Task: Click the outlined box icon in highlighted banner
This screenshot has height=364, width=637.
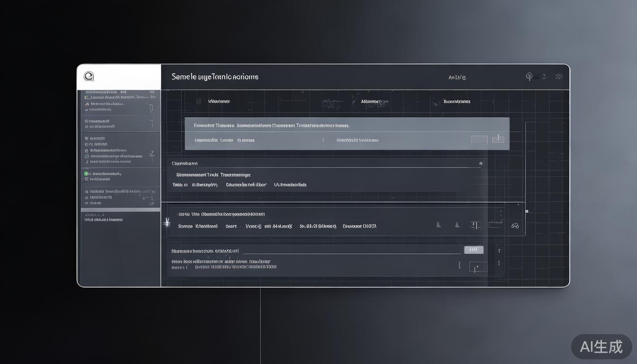Action: [x=498, y=139]
